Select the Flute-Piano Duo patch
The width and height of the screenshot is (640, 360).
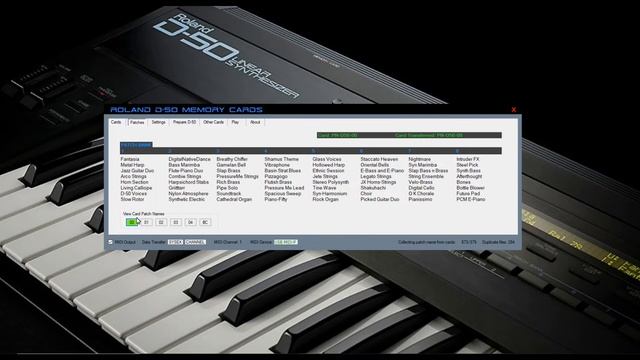pyautogui.click(x=186, y=171)
